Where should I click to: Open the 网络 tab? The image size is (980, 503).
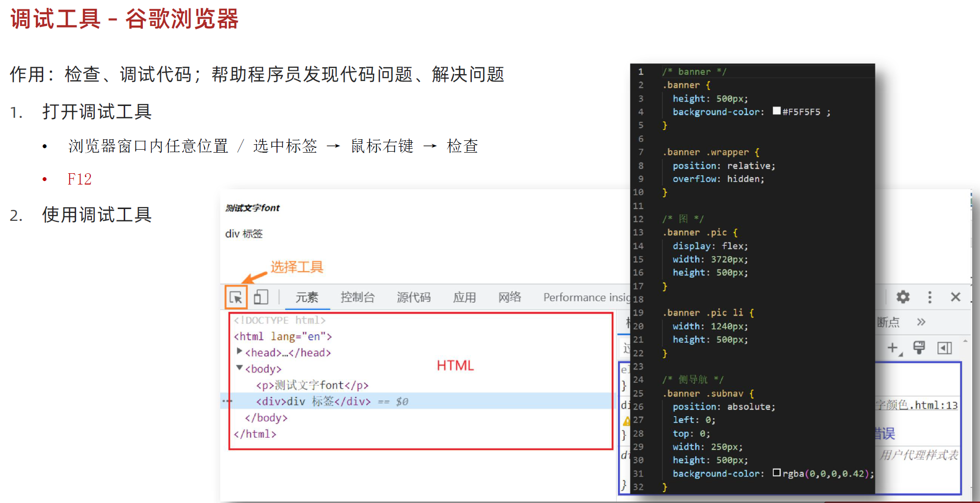(x=510, y=297)
